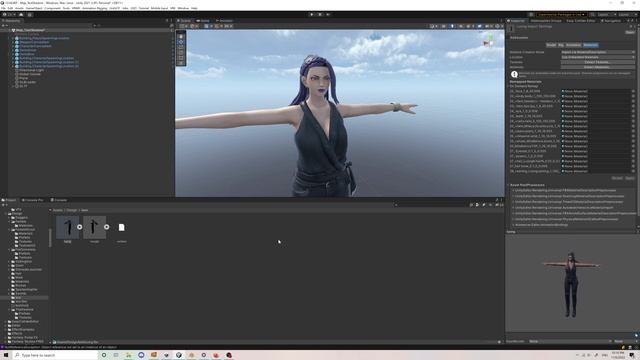Open the Component menu
The image size is (640, 360).
(52, 8)
